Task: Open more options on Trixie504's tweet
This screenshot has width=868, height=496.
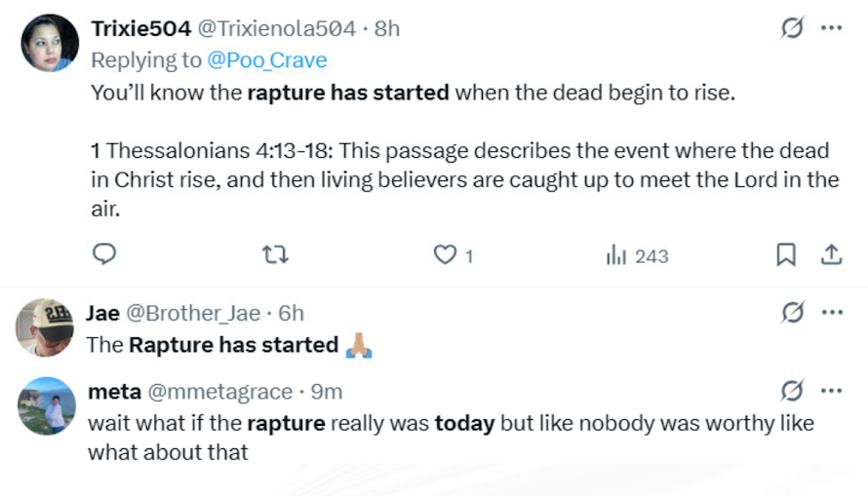Action: [x=831, y=28]
